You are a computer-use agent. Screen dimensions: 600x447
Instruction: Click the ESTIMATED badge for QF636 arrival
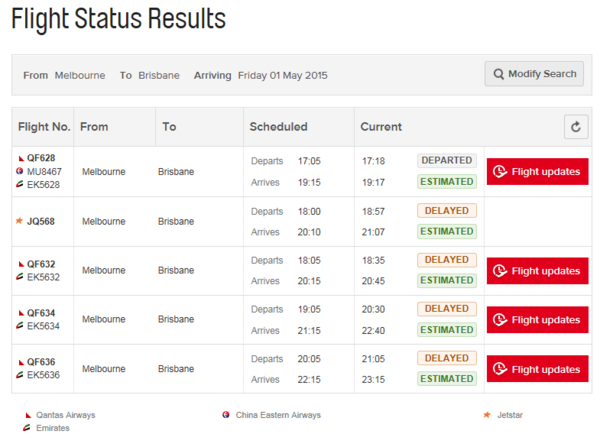click(447, 379)
